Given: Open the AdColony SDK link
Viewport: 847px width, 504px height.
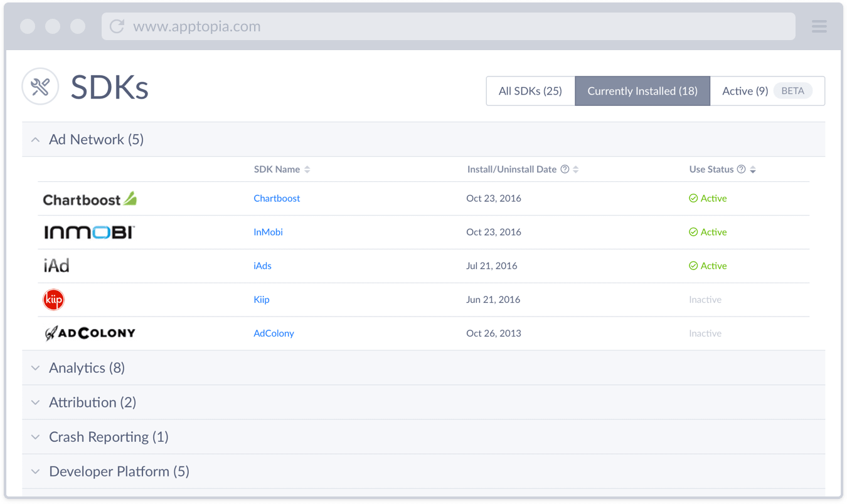Looking at the screenshot, I should (274, 333).
